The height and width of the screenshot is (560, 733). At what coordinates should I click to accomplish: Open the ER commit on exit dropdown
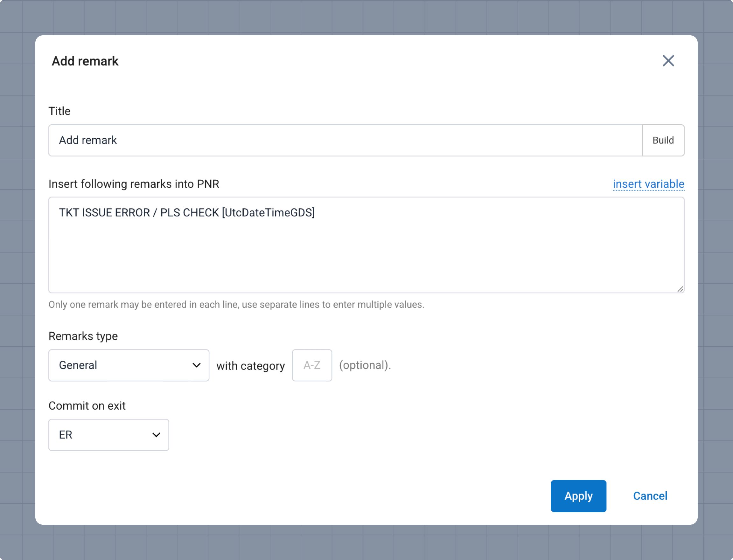(108, 435)
